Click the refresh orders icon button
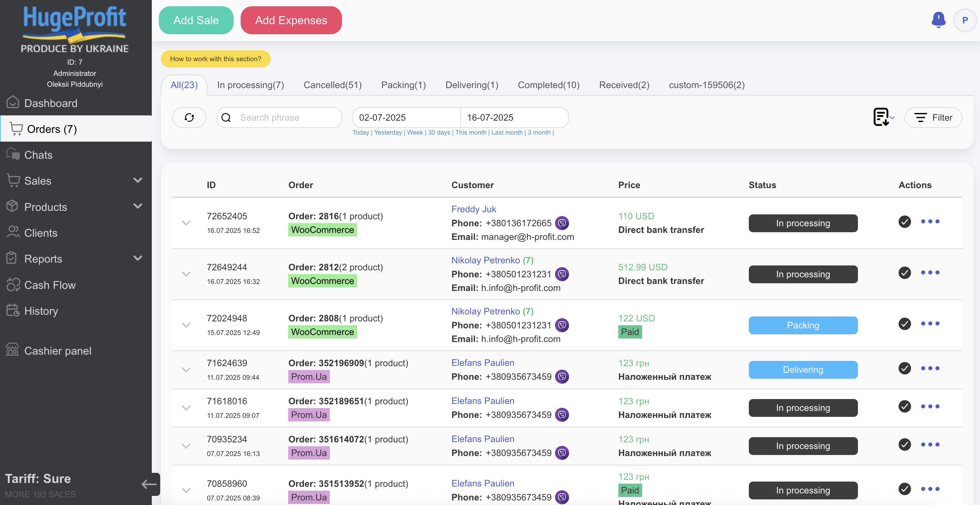Image resolution: width=980 pixels, height=505 pixels. 189,118
